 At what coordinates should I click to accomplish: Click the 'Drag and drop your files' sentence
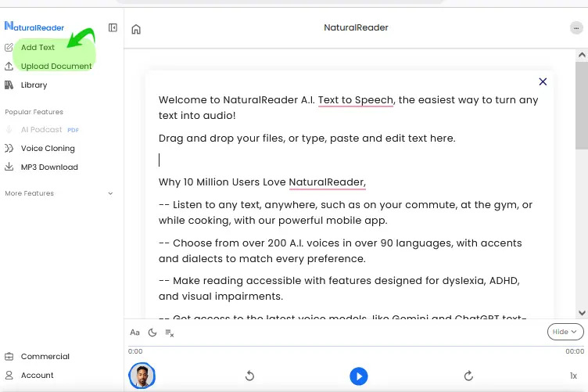307,138
